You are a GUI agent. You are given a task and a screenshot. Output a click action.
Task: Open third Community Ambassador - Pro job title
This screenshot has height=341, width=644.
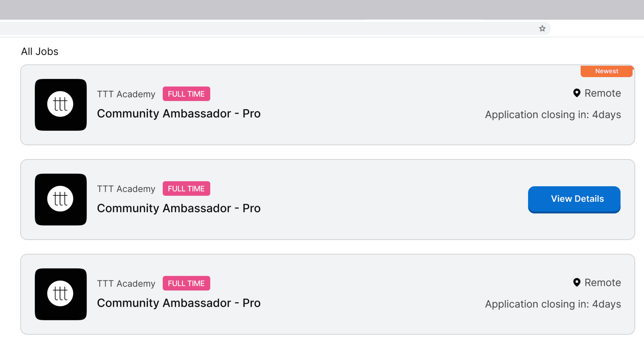click(x=179, y=303)
